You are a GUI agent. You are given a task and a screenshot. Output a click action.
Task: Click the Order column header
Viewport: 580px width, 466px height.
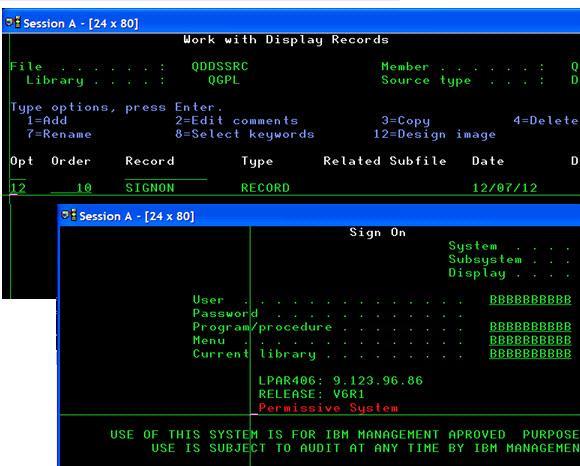pos(71,161)
